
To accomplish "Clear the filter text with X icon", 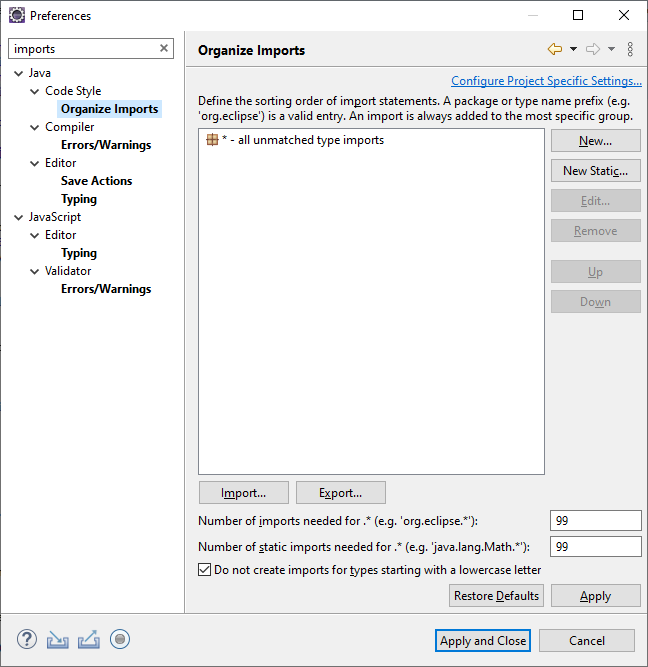I will [x=164, y=48].
